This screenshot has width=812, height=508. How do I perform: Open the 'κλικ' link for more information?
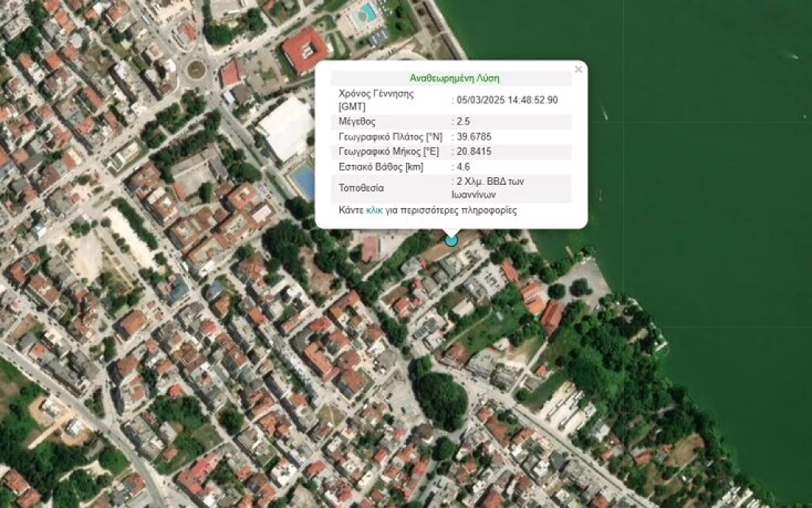point(374,210)
